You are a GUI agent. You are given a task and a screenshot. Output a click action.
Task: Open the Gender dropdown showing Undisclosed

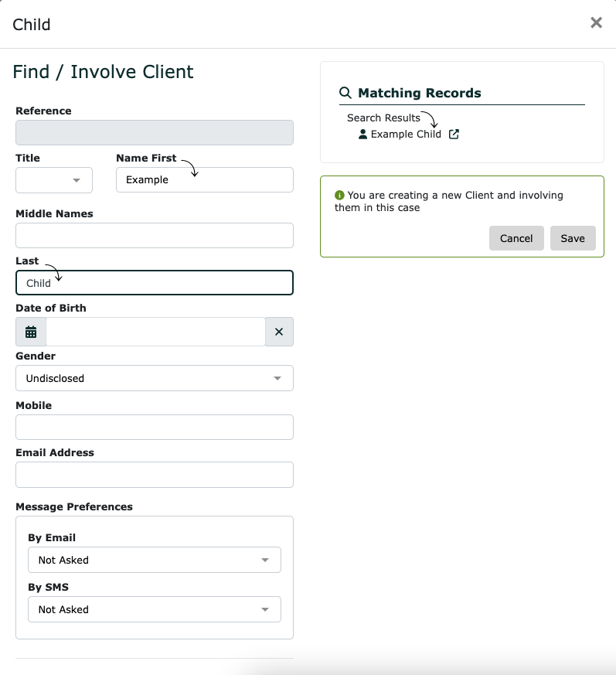pos(155,378)
